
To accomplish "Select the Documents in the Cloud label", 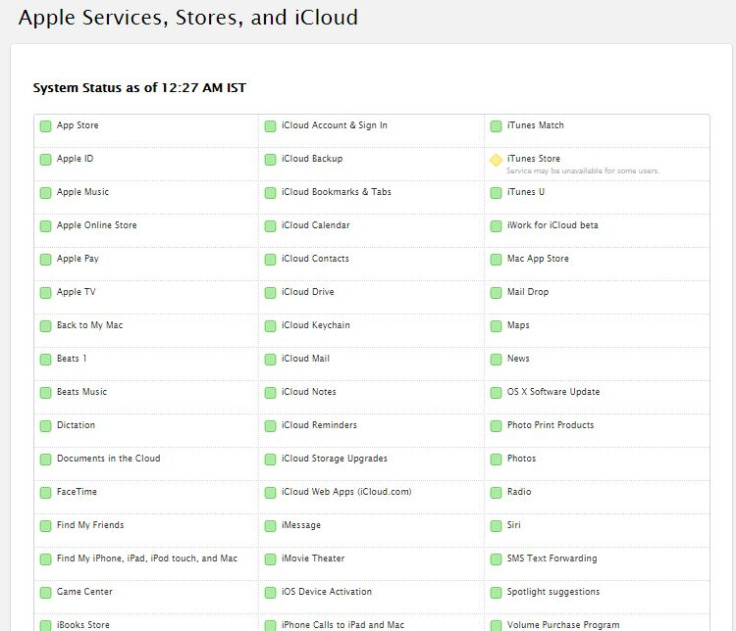I will tap(108, 459).
